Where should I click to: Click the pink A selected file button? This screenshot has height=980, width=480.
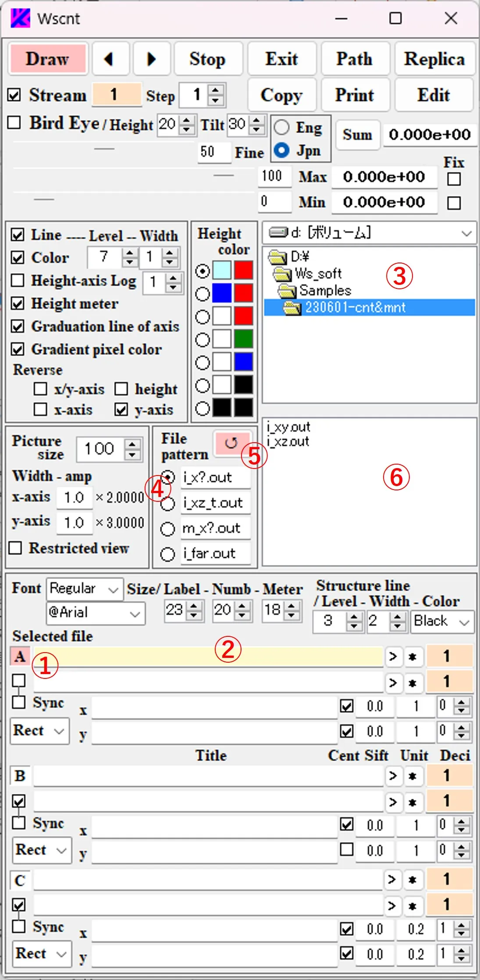pos(20,657)
